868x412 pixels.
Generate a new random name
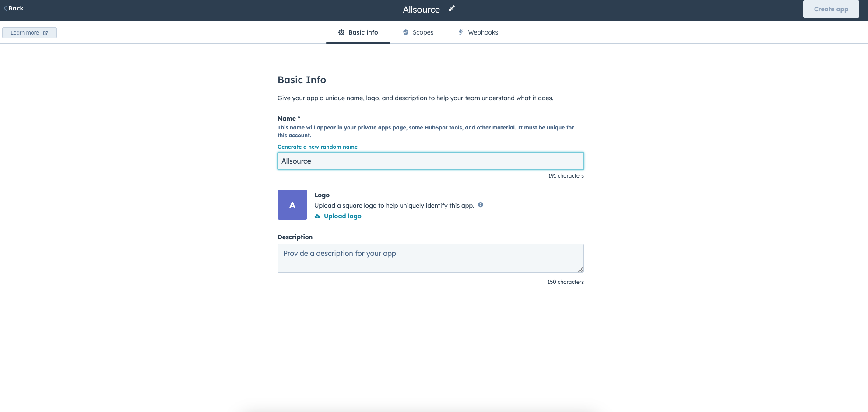pyautogui.click(x=317, y=147)
